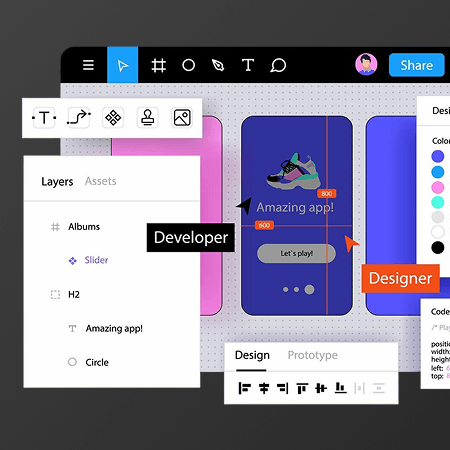Switch to the Assets tab
The width and height of the screenshot is (450, 450).
(101, 181)
